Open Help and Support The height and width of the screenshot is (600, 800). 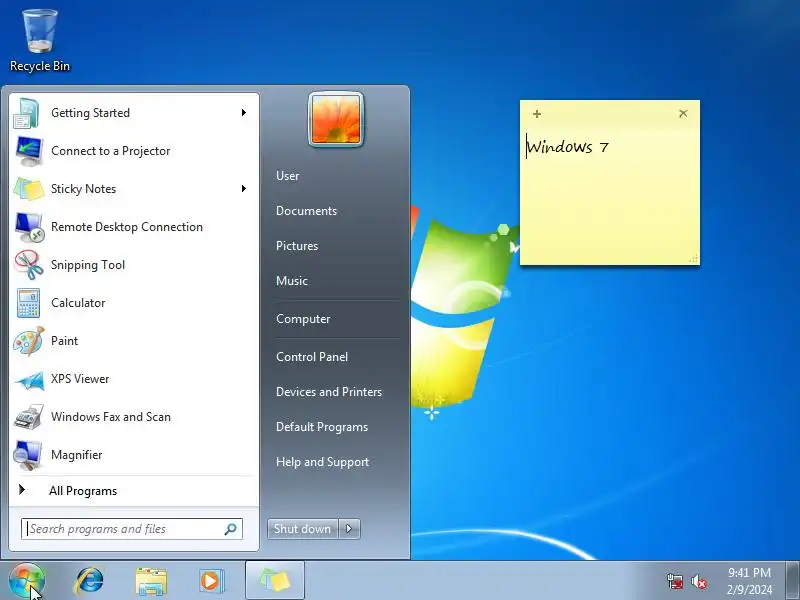322,462
